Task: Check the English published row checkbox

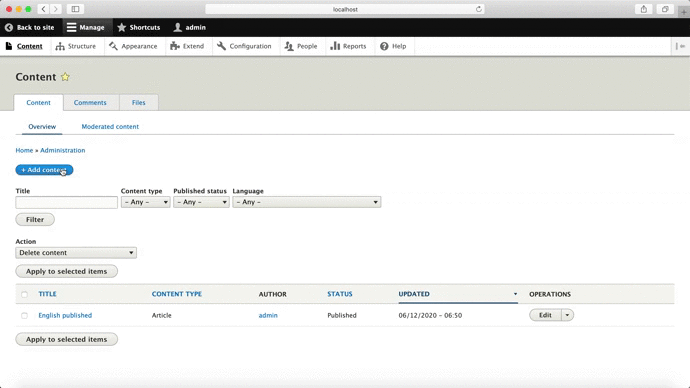Action: click(x=24, y=315)
